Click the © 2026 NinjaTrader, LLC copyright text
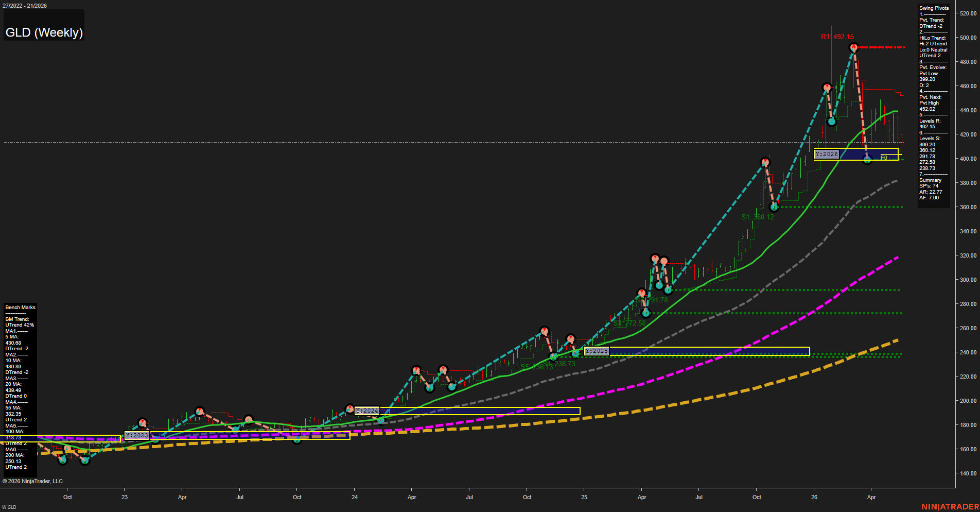 [32, 481]
